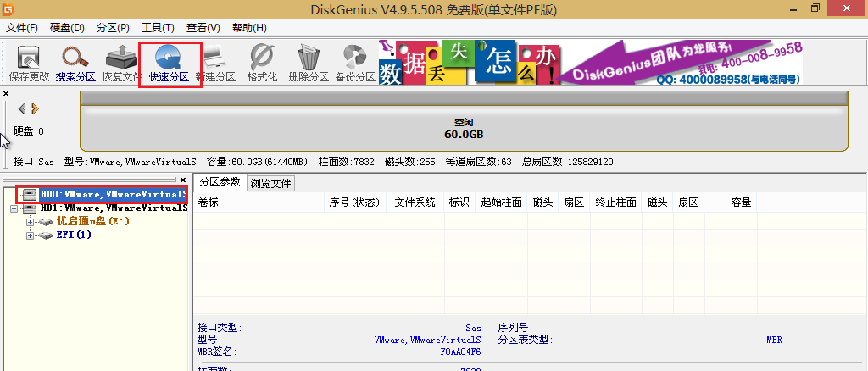This screenshot has width=868, height=371.
Task: Switch to the 浏览文件 tab
Action: click(x=270, y=184)
